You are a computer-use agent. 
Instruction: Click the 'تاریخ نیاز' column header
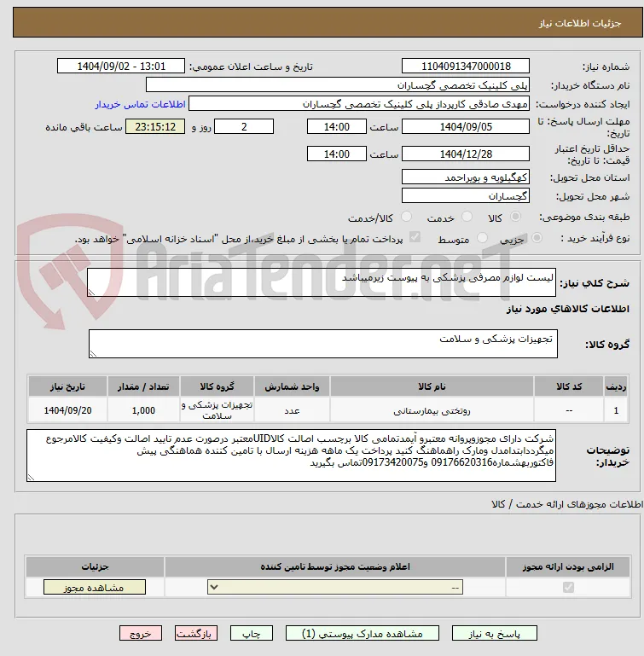click(67, 386)
